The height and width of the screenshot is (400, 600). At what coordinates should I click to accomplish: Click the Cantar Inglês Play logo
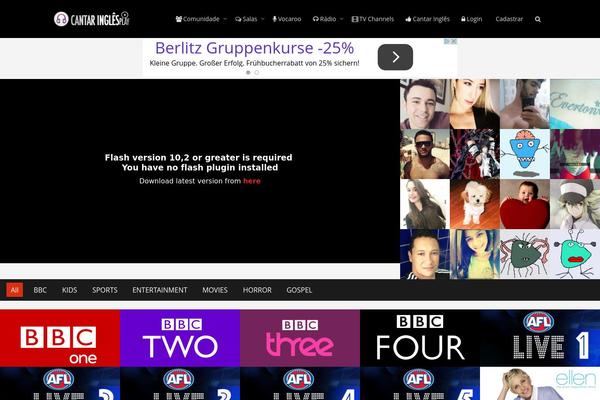[x=91, y=19]
